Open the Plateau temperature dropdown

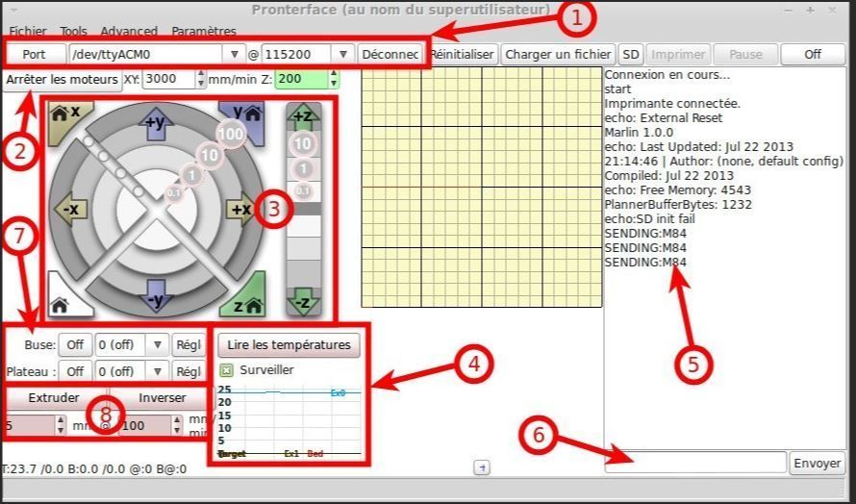[157, 371]
